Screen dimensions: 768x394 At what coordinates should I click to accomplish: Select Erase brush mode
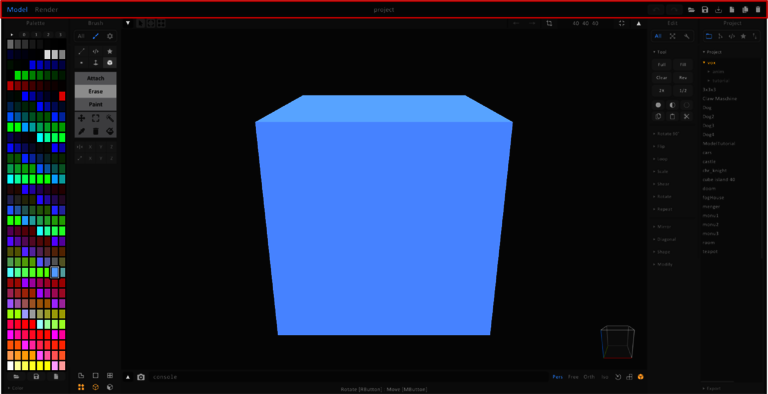tap(96, 92)
